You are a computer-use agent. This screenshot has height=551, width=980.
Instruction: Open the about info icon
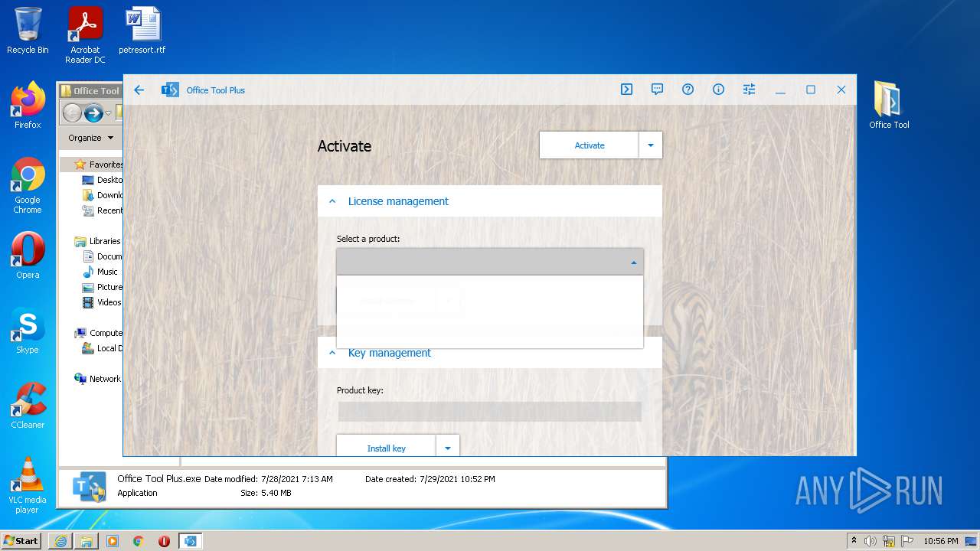click(x=718, y=90)
